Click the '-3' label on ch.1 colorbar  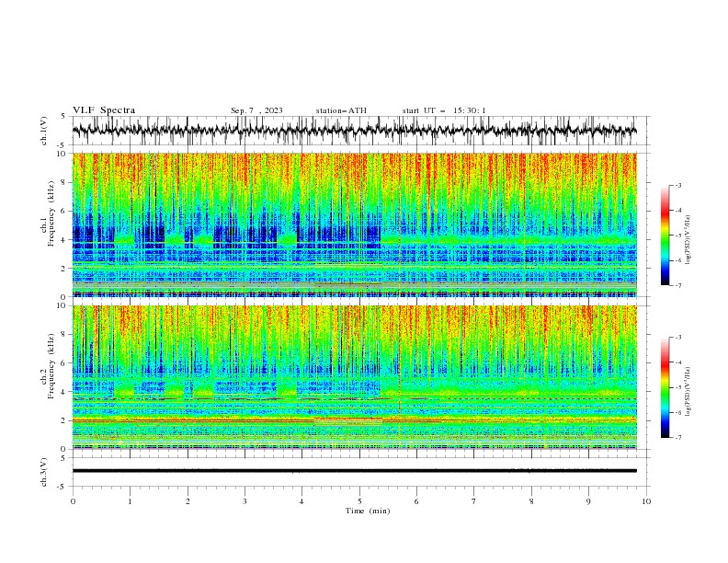pyautogui.click(x=678, y=185)
